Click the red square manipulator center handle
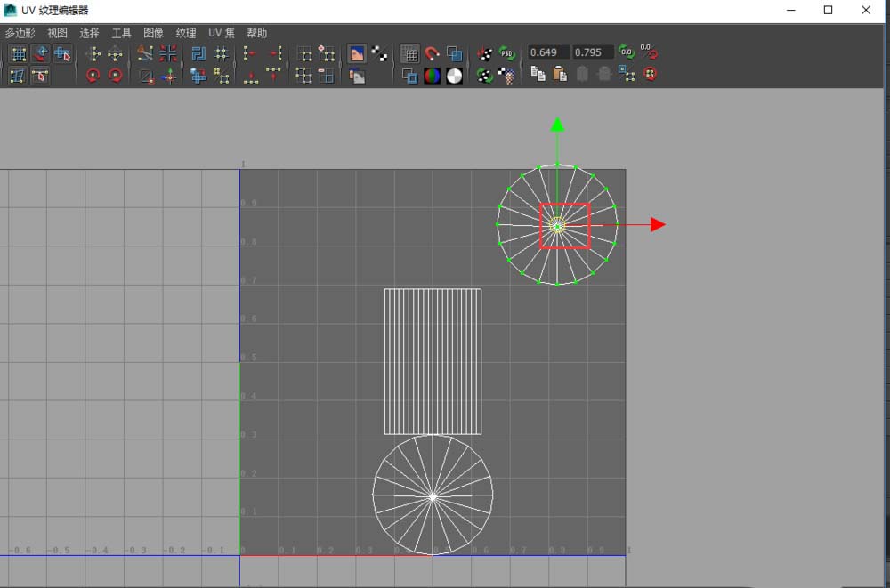The image size is (890, 588). coord(564,225)
